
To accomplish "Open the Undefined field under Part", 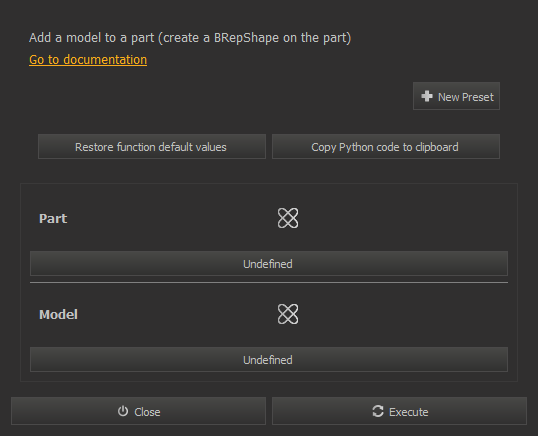I will 269,263.
